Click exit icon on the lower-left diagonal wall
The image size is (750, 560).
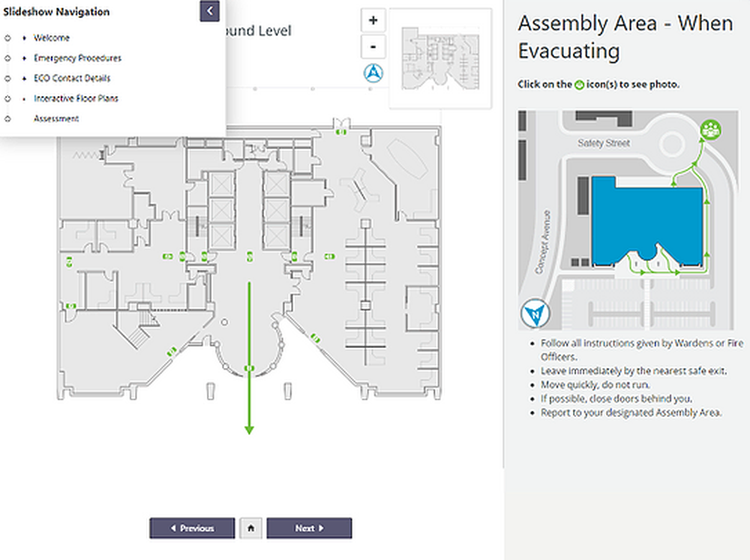(172, 353)
